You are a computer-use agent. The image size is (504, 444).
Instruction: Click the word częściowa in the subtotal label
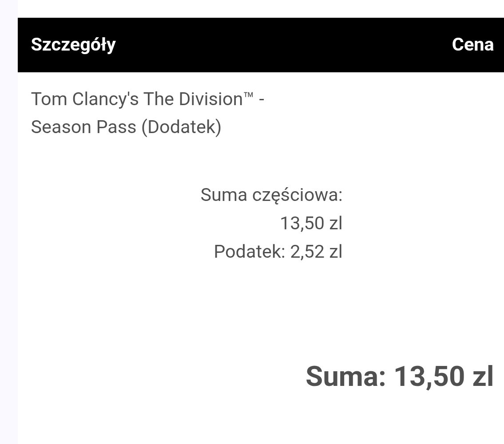pos(294,195)
